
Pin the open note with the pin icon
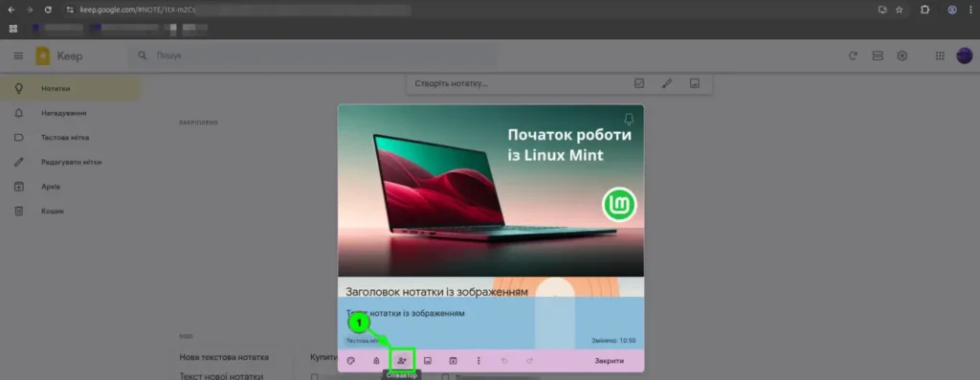coord(630,118)
